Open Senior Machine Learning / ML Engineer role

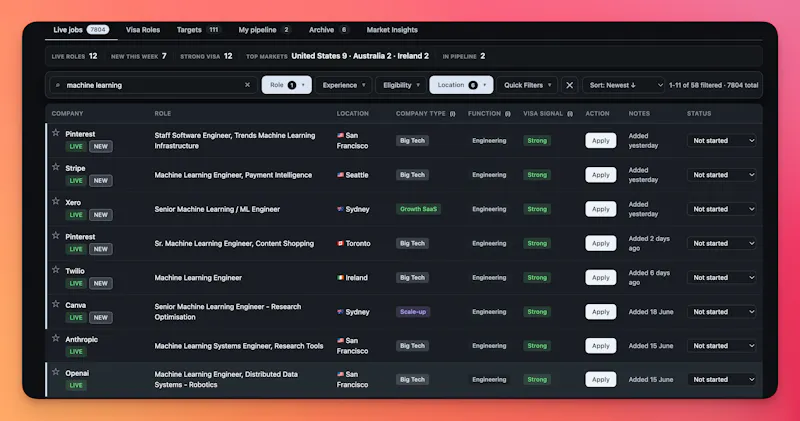217,209
